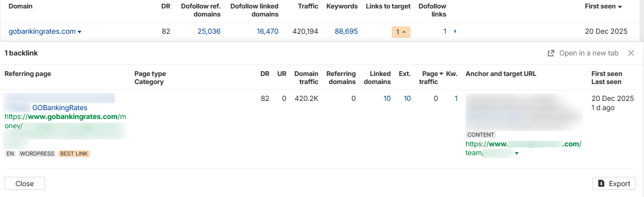The width and height of the screenshot is (644, 197).
Task: Click the Linked domains value 10
Action: coord(387,98)
